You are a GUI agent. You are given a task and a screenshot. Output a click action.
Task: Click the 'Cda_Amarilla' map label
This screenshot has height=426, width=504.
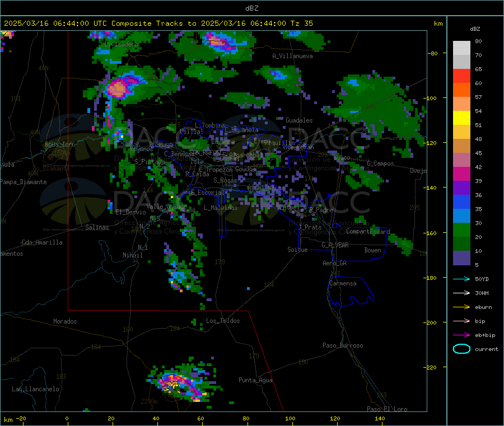(42, 242)
